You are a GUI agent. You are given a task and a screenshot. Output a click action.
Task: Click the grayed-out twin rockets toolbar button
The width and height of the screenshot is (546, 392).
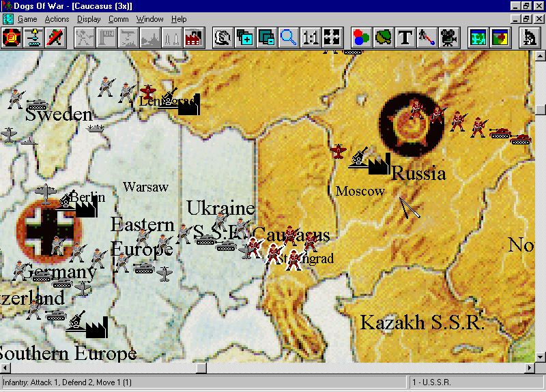coord(172,37)
